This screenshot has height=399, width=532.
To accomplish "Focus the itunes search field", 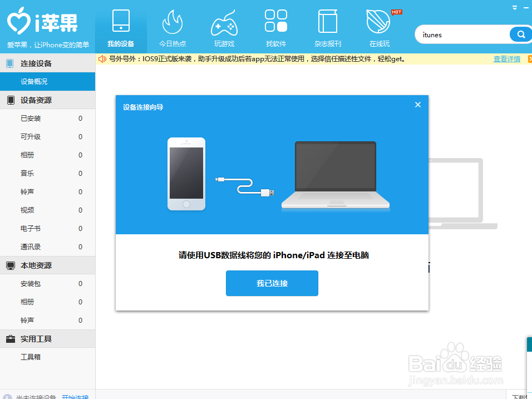I will (x=463, y=35).
